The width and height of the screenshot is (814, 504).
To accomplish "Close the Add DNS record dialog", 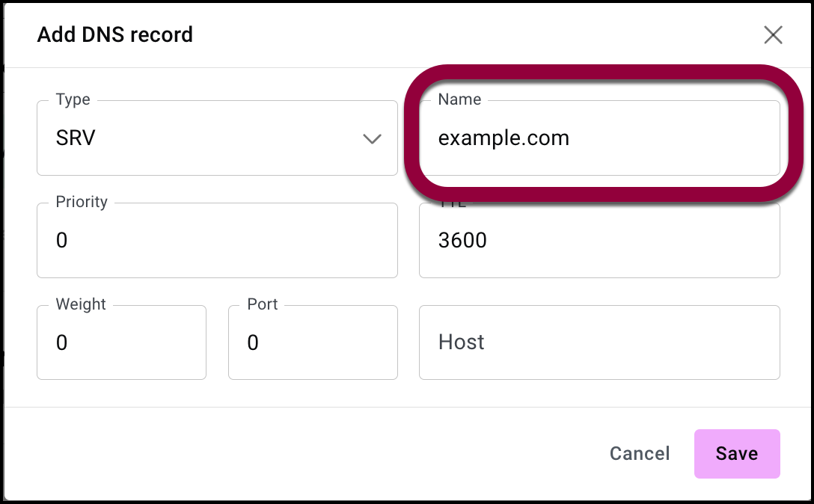I will pyautogui.click(x=773, y=34).
